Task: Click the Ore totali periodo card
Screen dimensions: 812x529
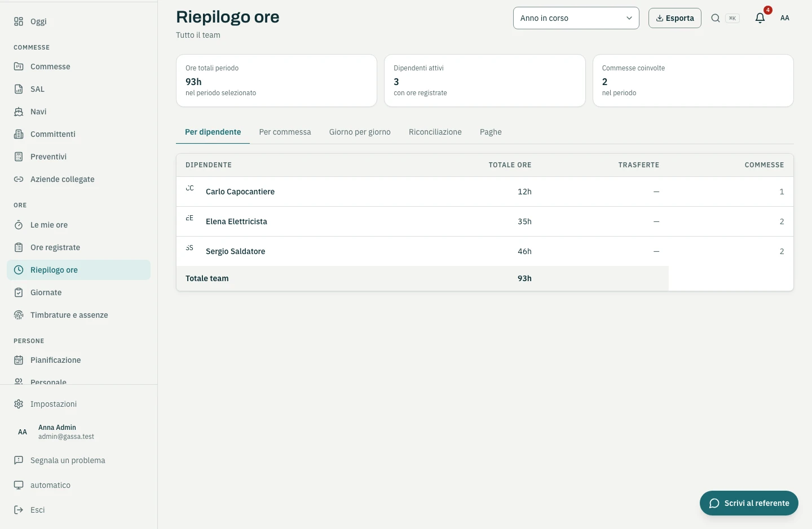Action: pyautogui.click(x=276, y=81)
